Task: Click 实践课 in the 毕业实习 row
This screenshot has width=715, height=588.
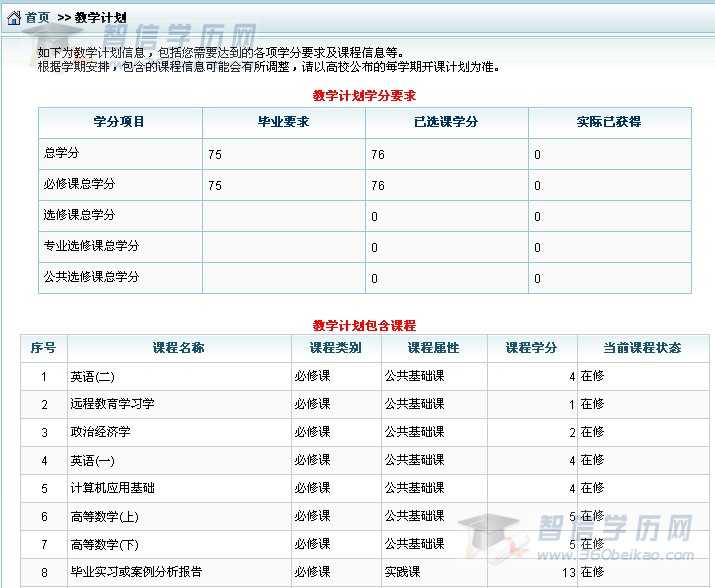Action: [403, 572]
